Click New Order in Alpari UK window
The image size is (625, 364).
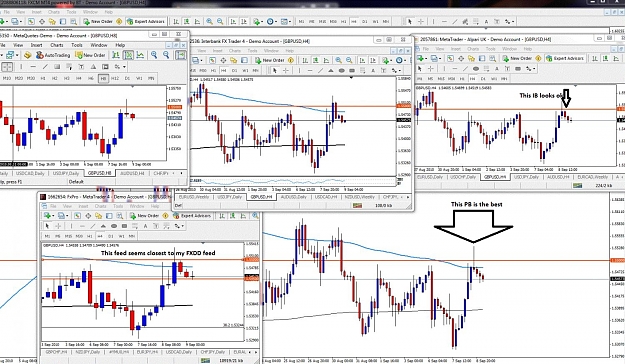(517, 58)
